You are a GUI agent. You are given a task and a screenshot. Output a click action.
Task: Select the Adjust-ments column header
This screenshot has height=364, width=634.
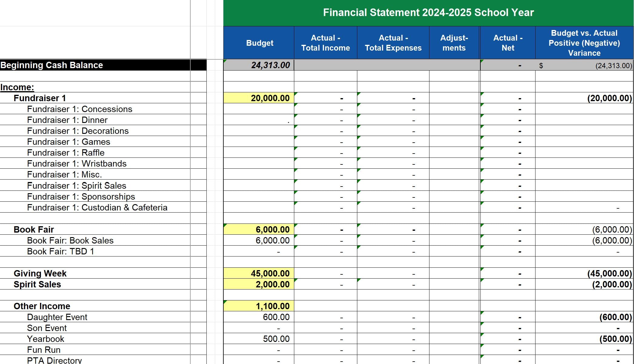pos(454,42)
